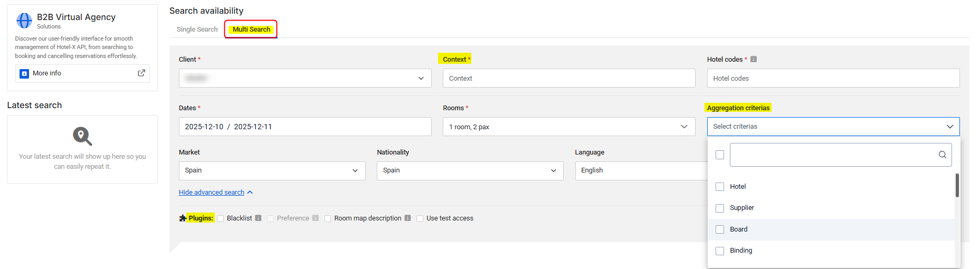Switch to the Single Search tab
This screenshot has width=980, height=269.
click(197, 30)
